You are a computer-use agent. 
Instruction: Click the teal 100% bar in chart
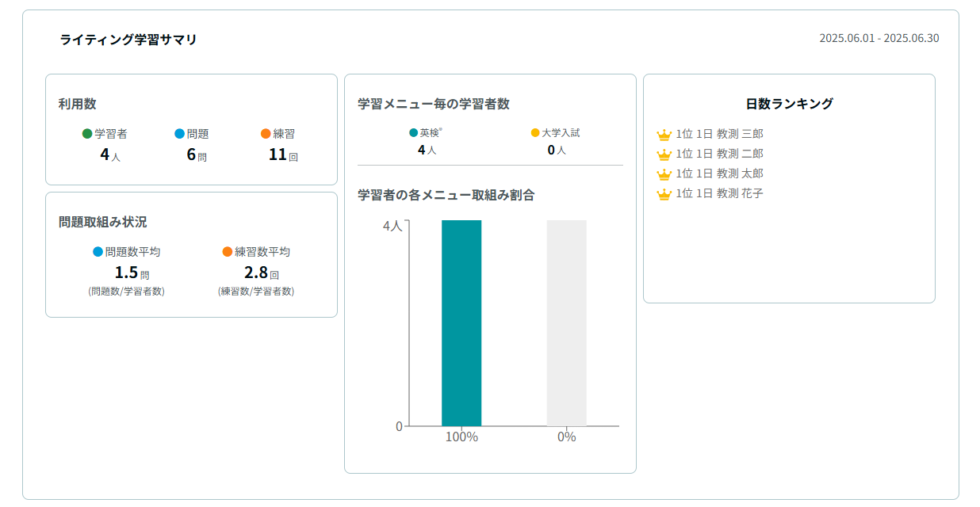(x=461, y=323)
